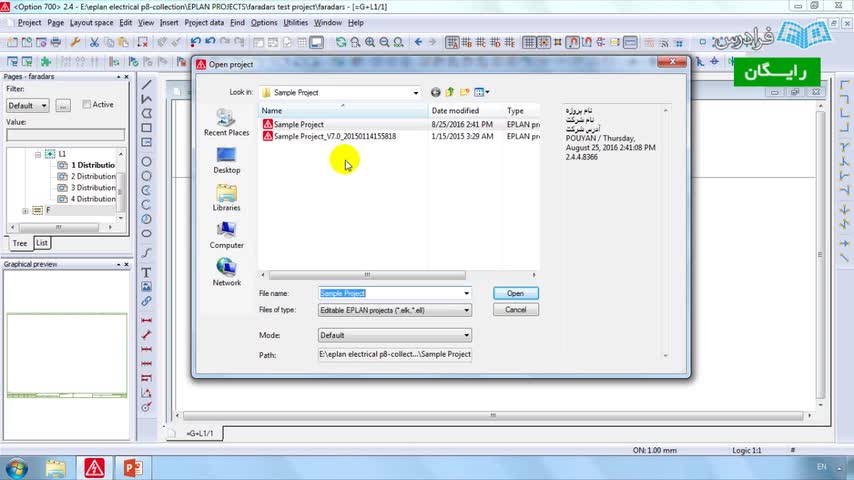Image resolution: width=854 pixels, height=480 pixels.
Task: Select the Spline curve tool icon
Action: [147, 253]
